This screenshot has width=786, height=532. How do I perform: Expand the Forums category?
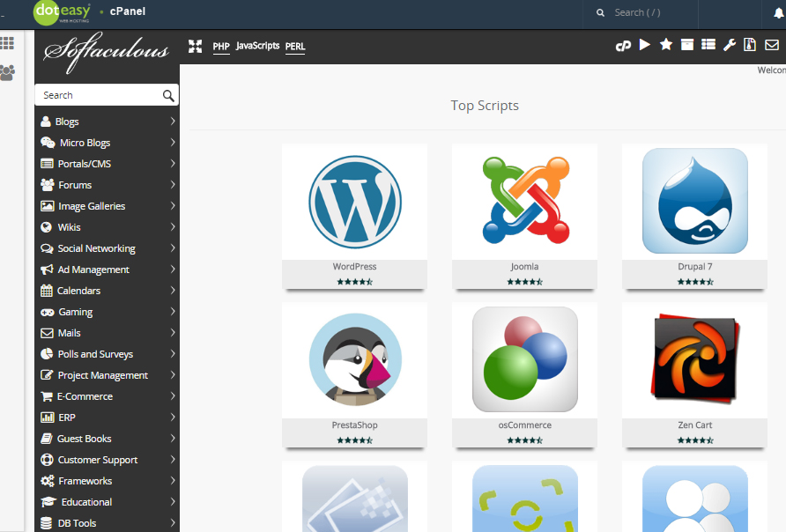(x=108, y=185)
